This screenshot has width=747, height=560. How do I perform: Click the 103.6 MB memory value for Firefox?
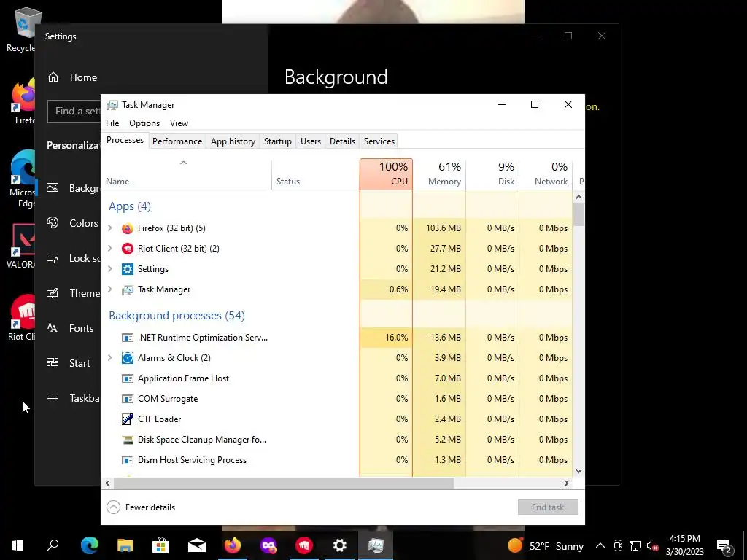tap(444, 228)
